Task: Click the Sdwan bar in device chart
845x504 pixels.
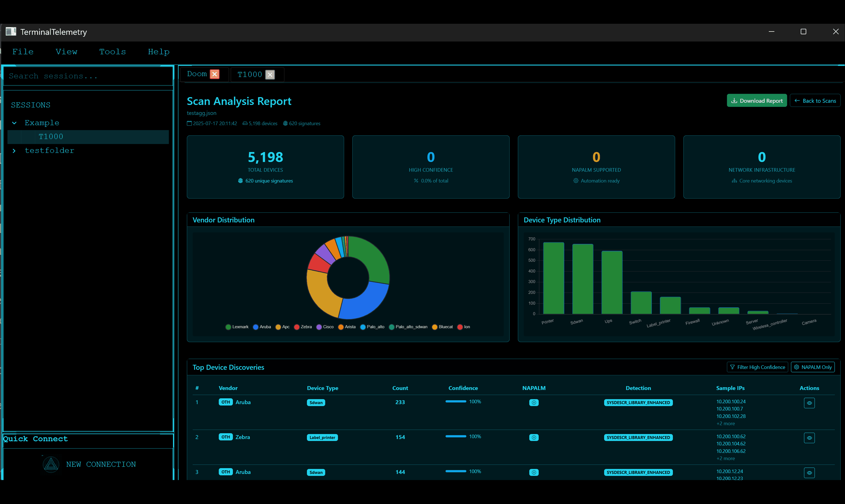Action: [x=583, y=279]
